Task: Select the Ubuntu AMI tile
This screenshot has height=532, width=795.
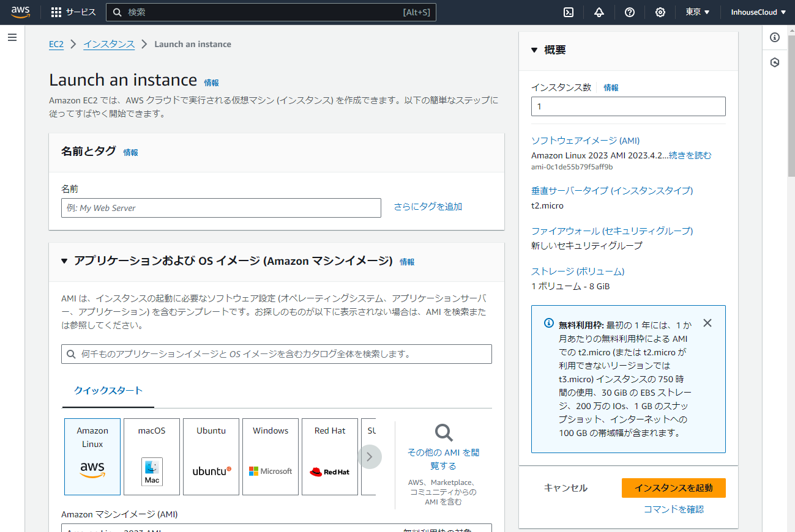Action: click(211, 456)
